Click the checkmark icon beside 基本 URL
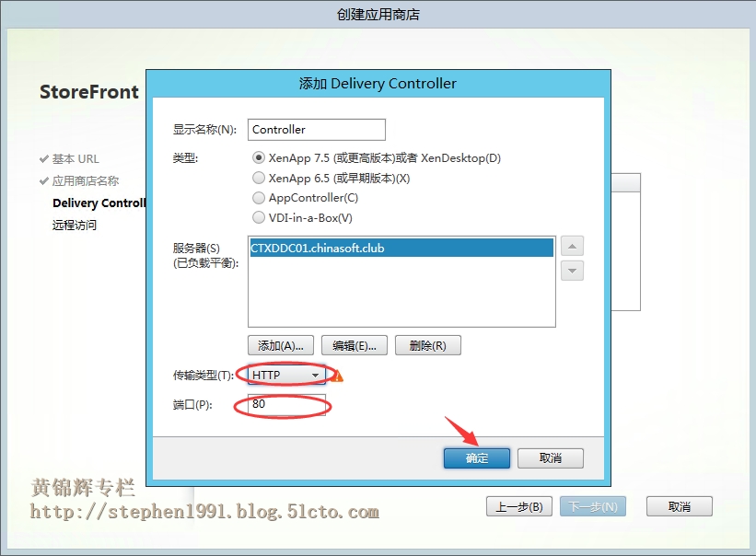 point(44,159)
